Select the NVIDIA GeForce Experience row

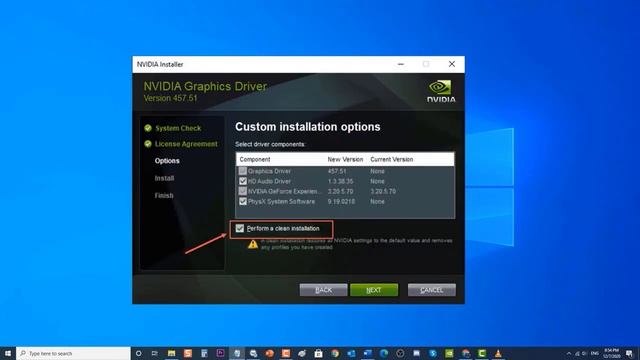click(x=345, y=191)
